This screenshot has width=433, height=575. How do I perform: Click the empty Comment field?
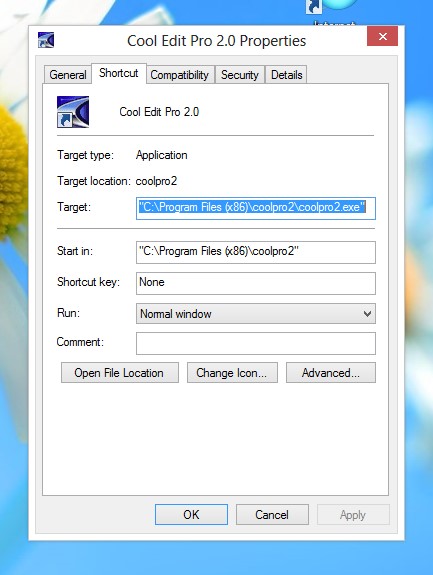pyautogui.click(x=256, y=343)
